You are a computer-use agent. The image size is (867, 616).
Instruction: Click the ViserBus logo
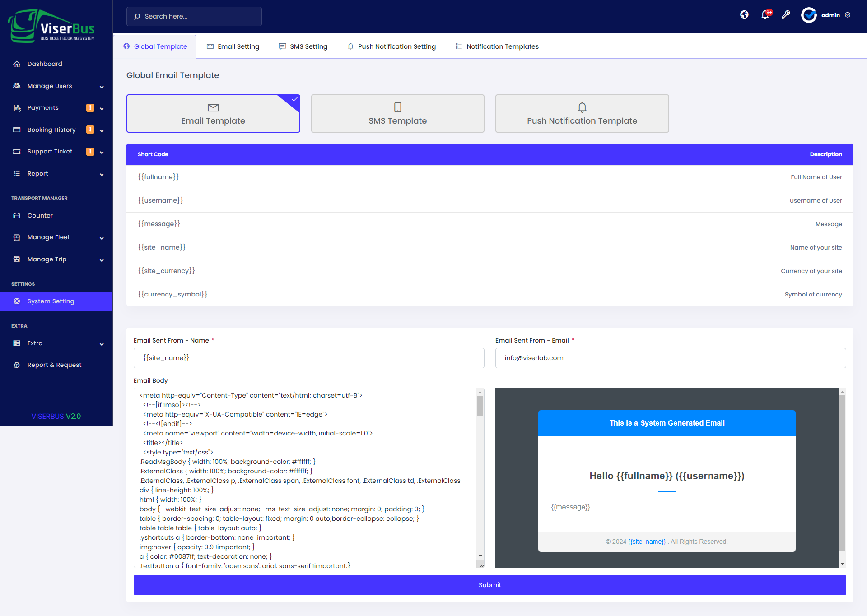[x=52, y=26]
